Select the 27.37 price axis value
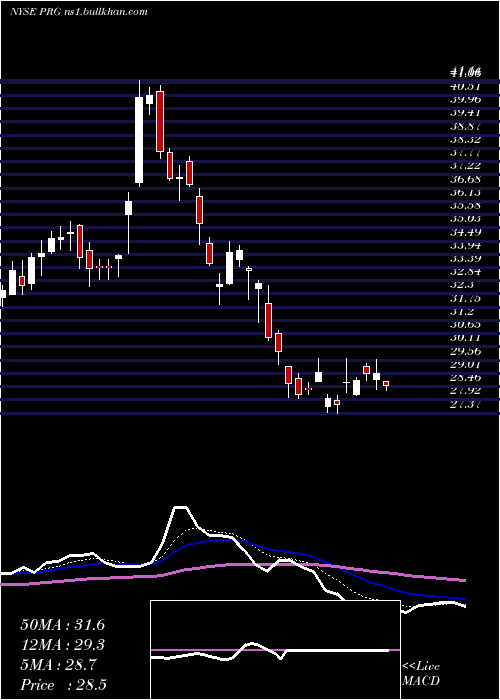This screenshot has width=500, height=700. [x=464, y=404]
